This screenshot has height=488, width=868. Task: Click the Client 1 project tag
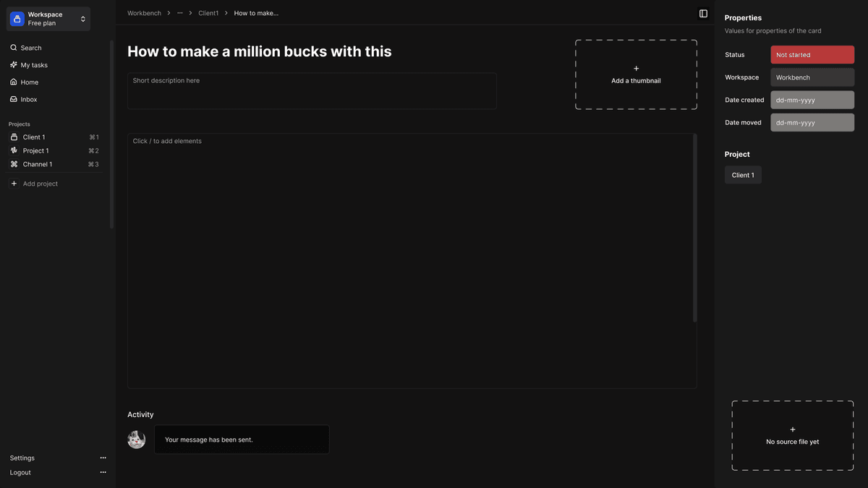point(743,175)
